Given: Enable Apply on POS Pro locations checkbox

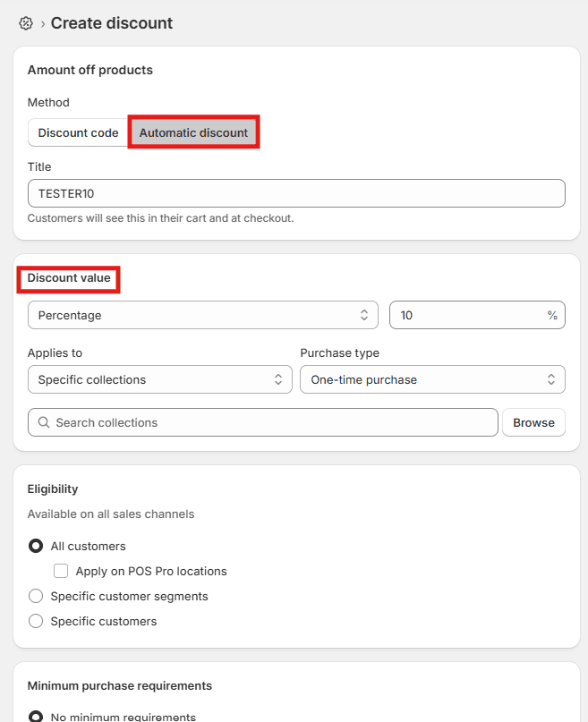Looking at the screenshot, I should 61,571.
